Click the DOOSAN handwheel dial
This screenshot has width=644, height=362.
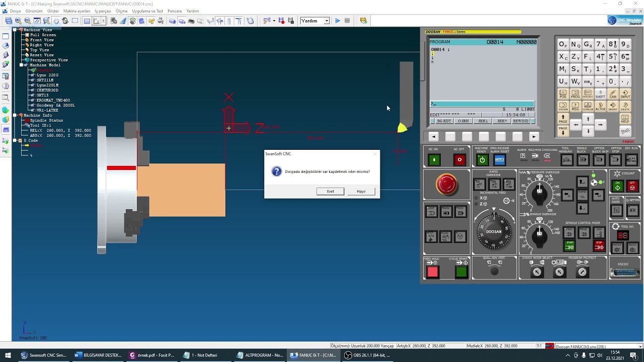pyautogui.click(x=494, y=232)
